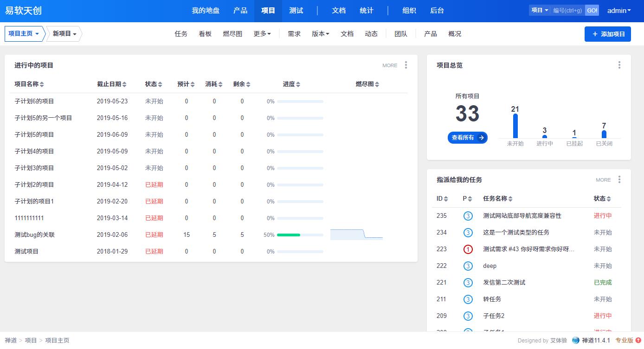Click priority 1 badge on task 223
644x349 pixels.
(468, 249)
